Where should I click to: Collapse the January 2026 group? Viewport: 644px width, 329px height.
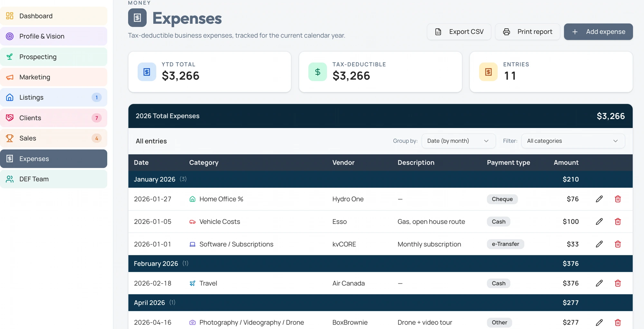coord(380,179)
